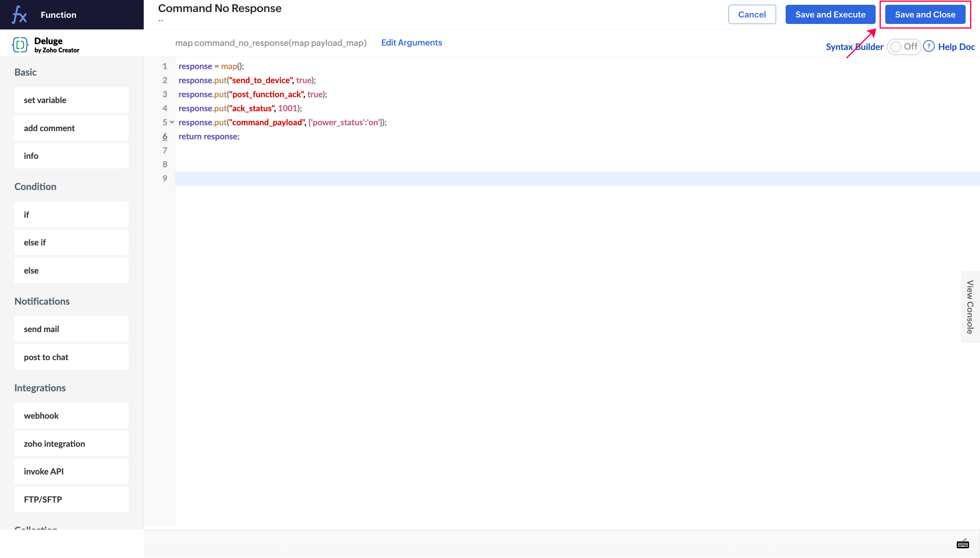Cancel editing the function
The height and width of the screenshot is (558, 980).
pos(751,15)
